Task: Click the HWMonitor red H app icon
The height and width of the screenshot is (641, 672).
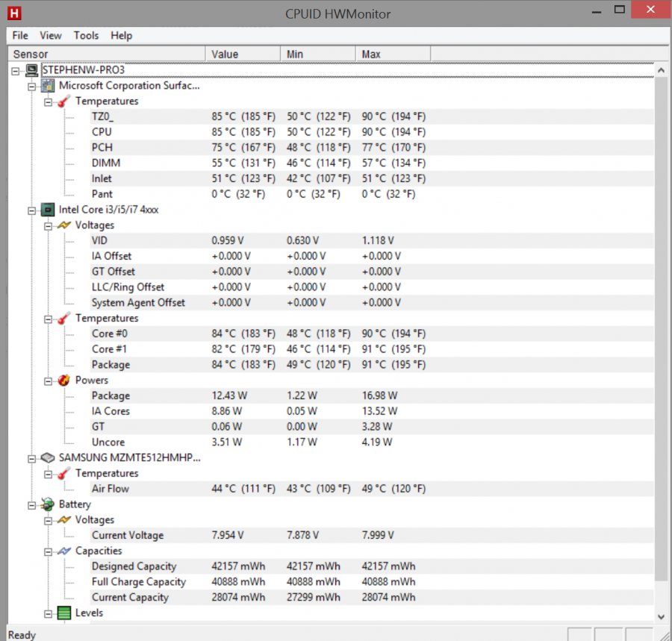Action: [x=13, y=13]
